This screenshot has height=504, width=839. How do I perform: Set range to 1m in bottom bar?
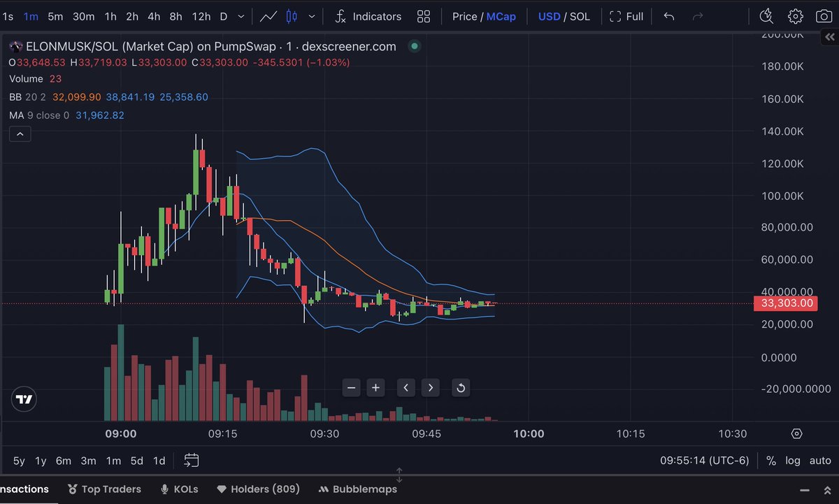113,461
